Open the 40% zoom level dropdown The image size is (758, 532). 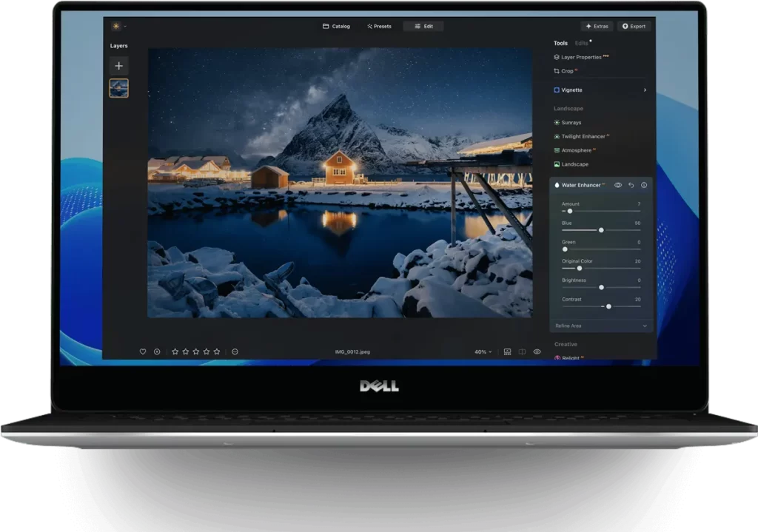[x=483, y=351]
